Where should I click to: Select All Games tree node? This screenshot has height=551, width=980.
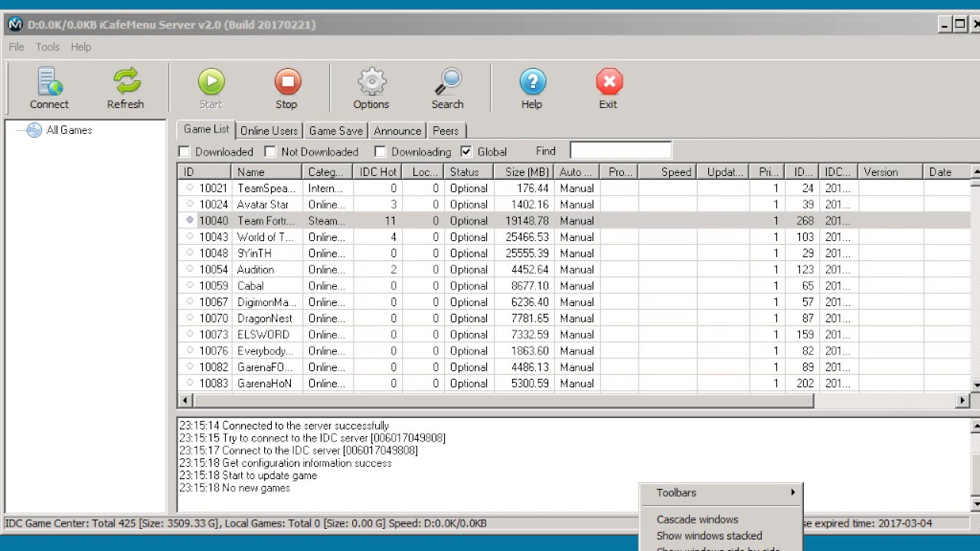pyautogui.click(x=69, y=130)
